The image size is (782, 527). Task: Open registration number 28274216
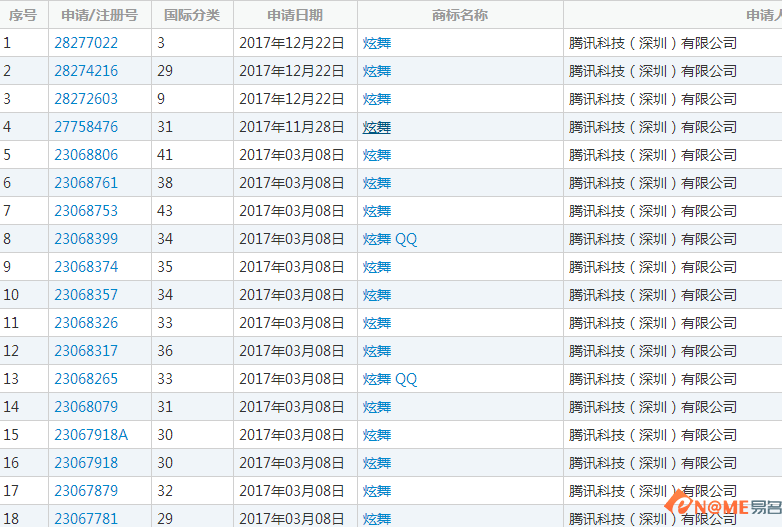[86, 71]
